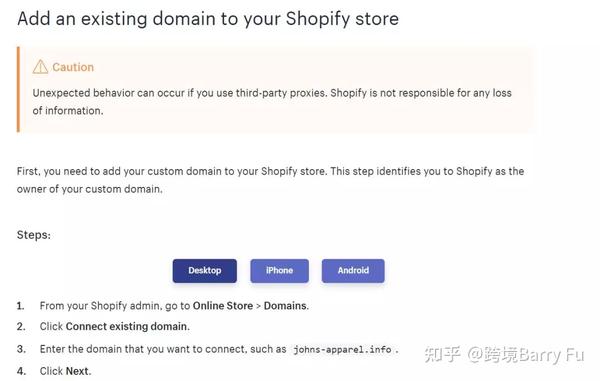Viewport: 600px width, 381px height.
Task: Click the bold Next text in step four
Action: coord(78,371)
